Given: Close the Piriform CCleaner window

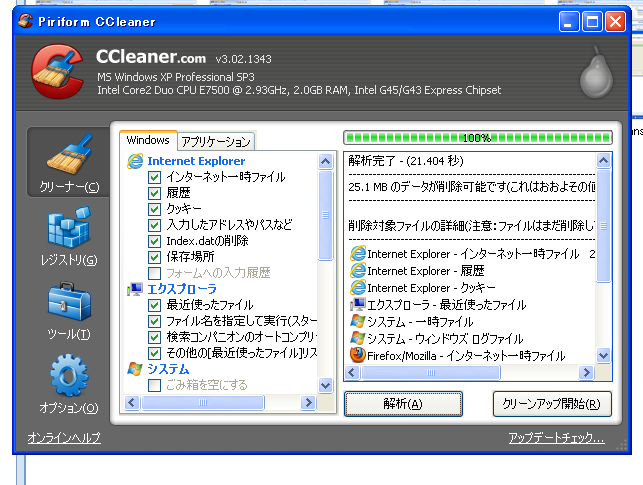Looking at the screenshot, I should 616,21.
